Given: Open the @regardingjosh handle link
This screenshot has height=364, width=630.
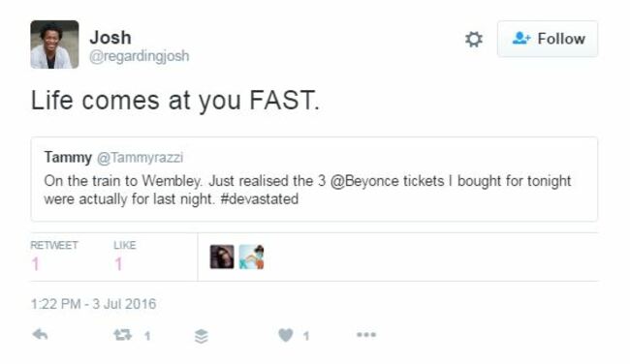Looking at the screenshot, I should pyautogui.click(x=139, y=56).
